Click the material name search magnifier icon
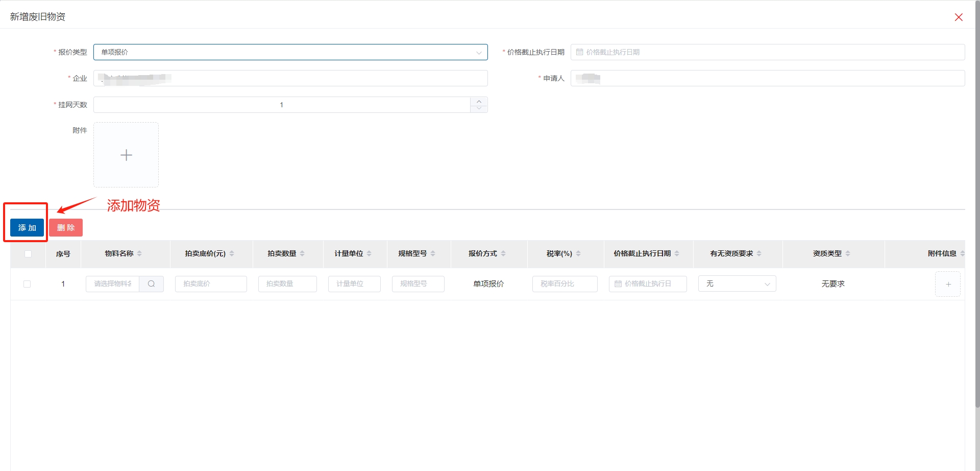This screenshot has width=980, height=471. (x=151, y=284)
